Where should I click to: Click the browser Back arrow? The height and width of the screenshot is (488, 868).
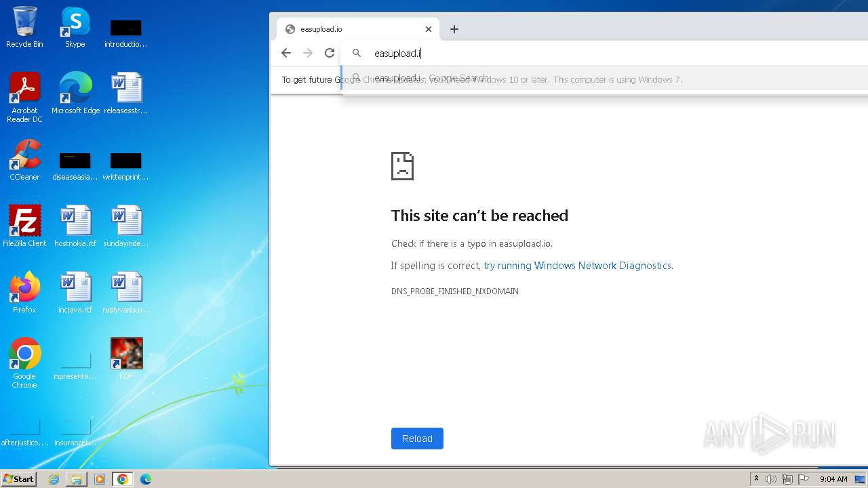[286, 53]
